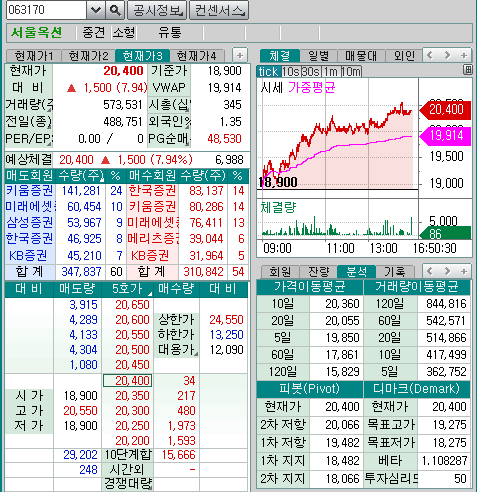Expand the 5호가 header dropdown
Image resolution: width=477 pixels, height=492 pixels.
pyautogui.click(x=150, y=294)
